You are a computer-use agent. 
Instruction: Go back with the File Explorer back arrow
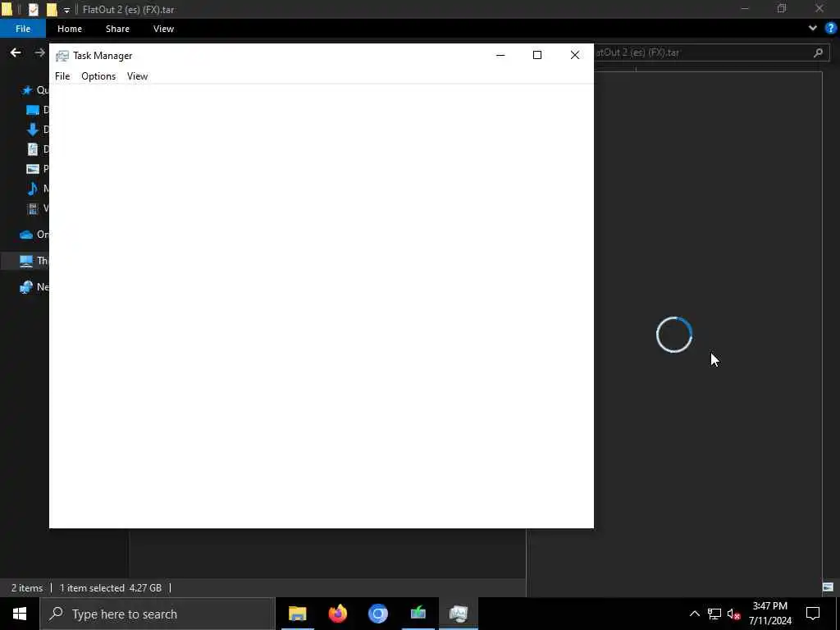pos(16,52)
